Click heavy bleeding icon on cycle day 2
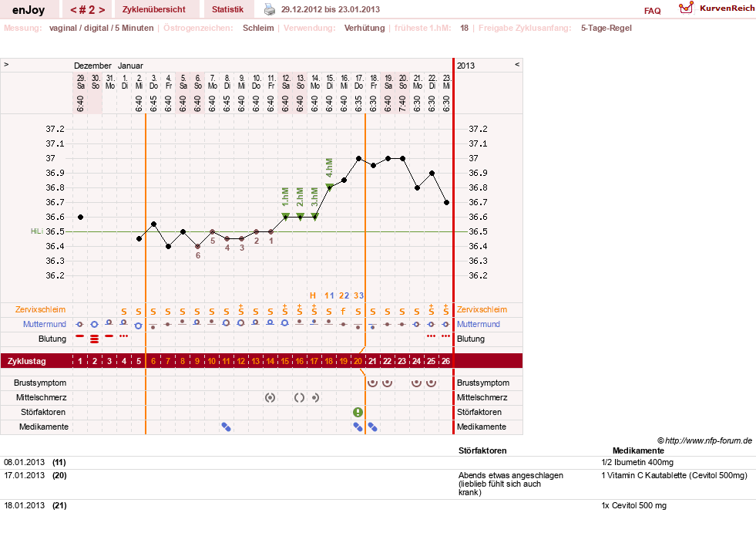Image resolution: width=756 pixels, height=533 pixels. 95,339
